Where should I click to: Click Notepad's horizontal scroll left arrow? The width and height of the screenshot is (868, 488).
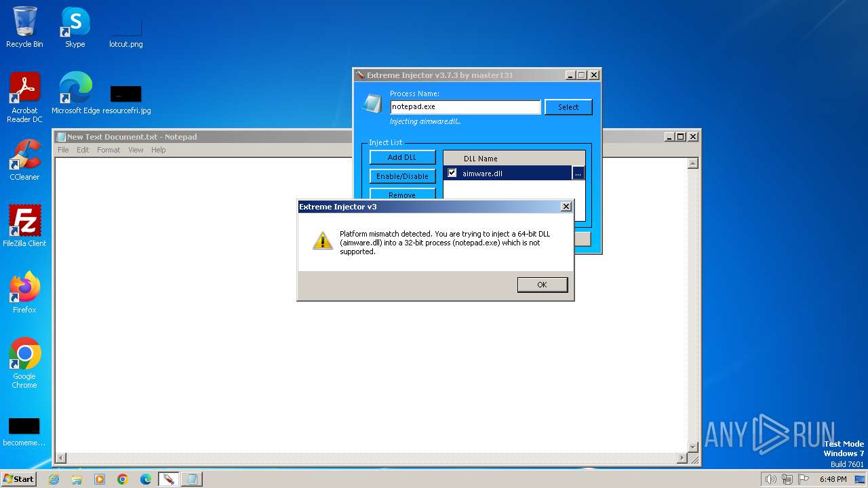pos(60,458)
